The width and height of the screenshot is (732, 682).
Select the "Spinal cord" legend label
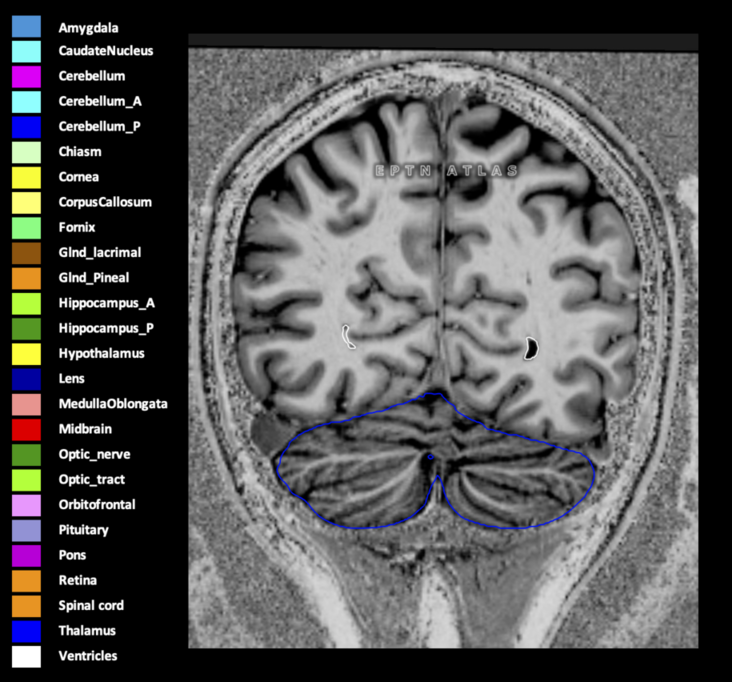(91, 605)
